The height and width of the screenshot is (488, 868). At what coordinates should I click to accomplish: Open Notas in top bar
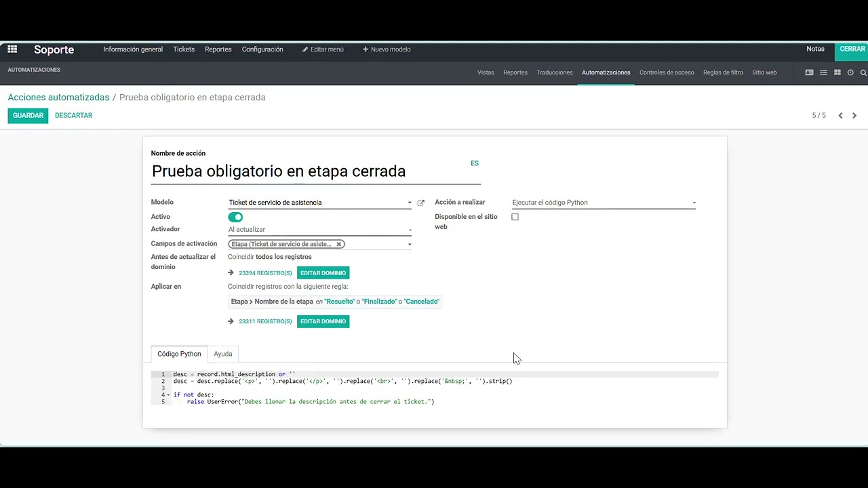tap(815, 49)
